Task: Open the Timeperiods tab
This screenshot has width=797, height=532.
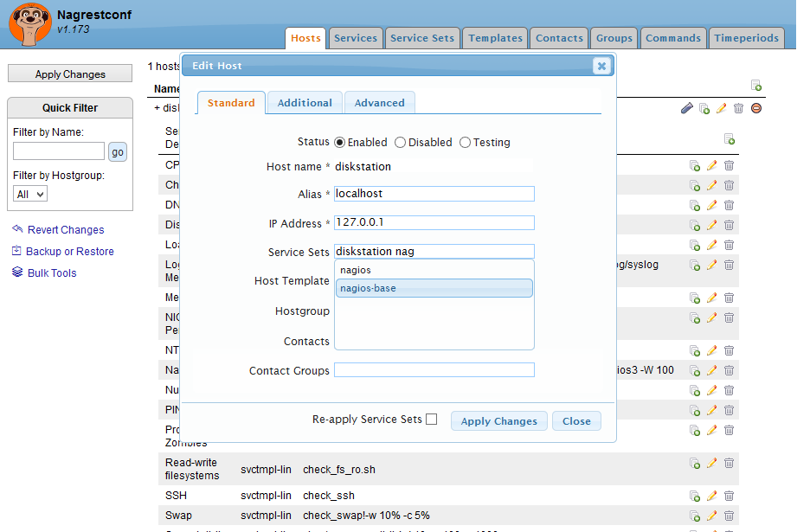Action: pyautogui.click(x=746, y=38)
